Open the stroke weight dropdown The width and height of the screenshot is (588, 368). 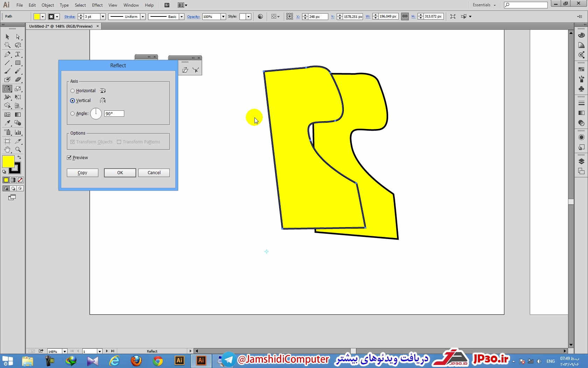tap(103, 16)
